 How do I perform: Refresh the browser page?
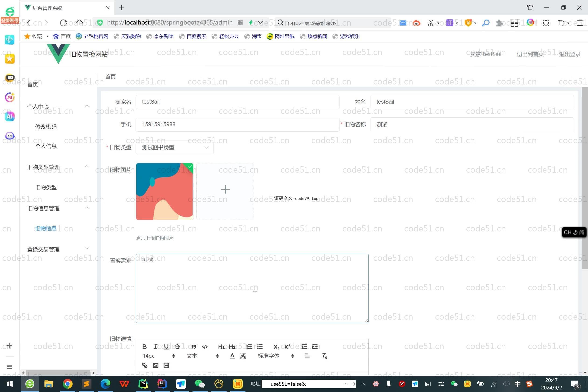coord(63,23)
